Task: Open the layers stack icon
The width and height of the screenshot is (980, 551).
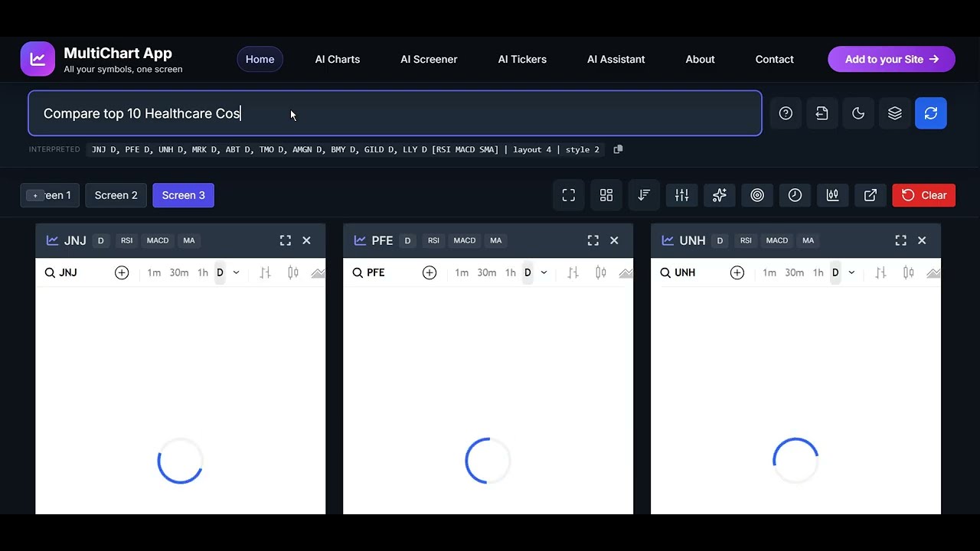Action: (894, 113)
